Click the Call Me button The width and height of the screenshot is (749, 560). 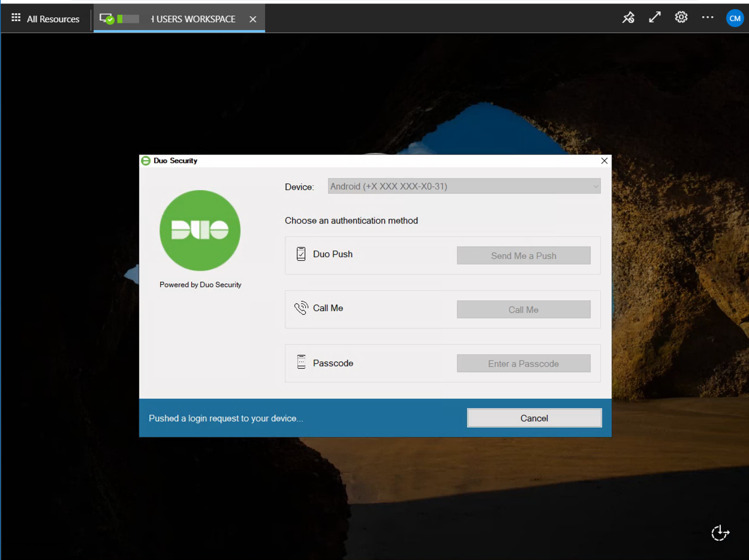coord(524,309)
